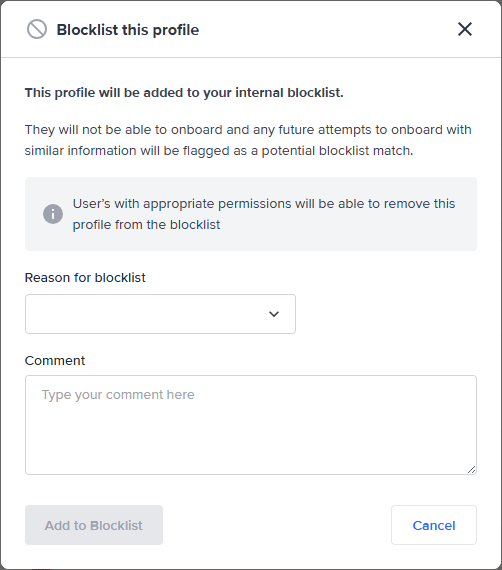Open the Reason for blocklist dropdown
Image resolution: width=502 pixels, height=570 pixels.
160,314
